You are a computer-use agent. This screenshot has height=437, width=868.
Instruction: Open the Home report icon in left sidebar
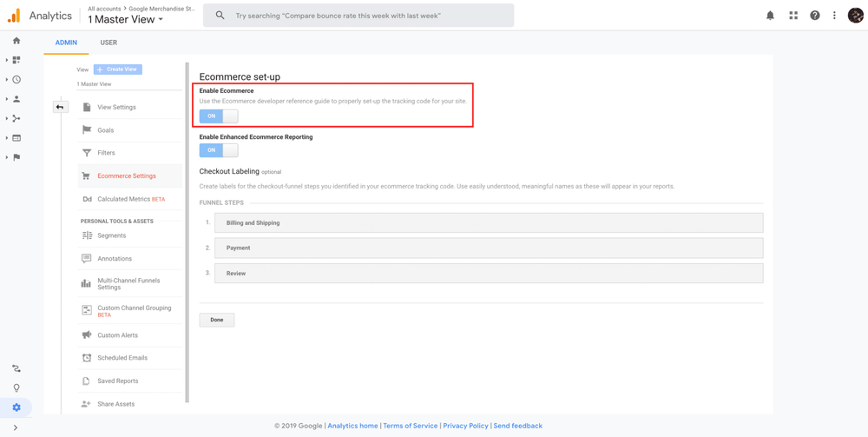pos(16,41)
